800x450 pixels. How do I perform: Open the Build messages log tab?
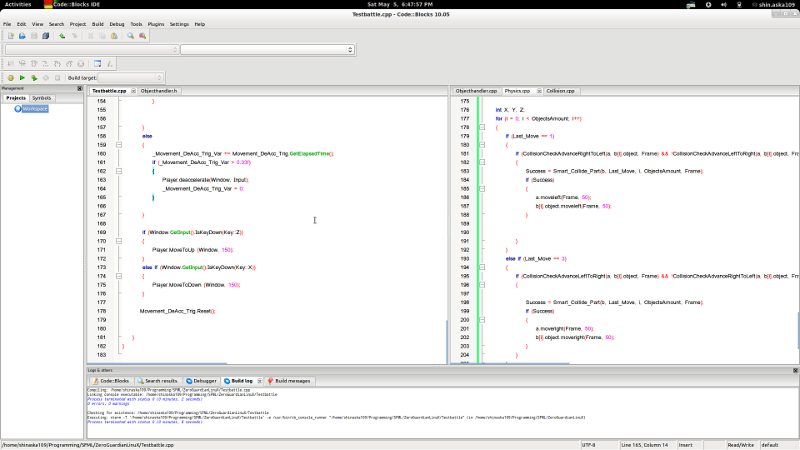click(x=288, y=381)
